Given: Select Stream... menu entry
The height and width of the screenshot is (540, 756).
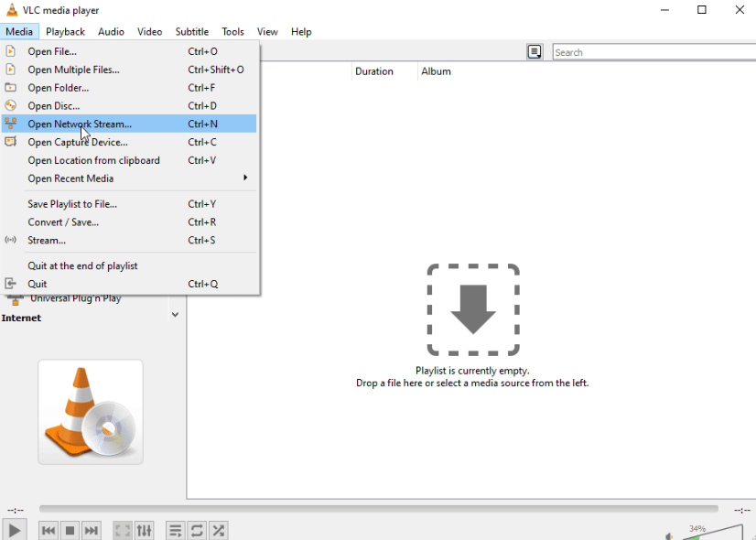Looking at the screenshot, I should click(129, 240).
